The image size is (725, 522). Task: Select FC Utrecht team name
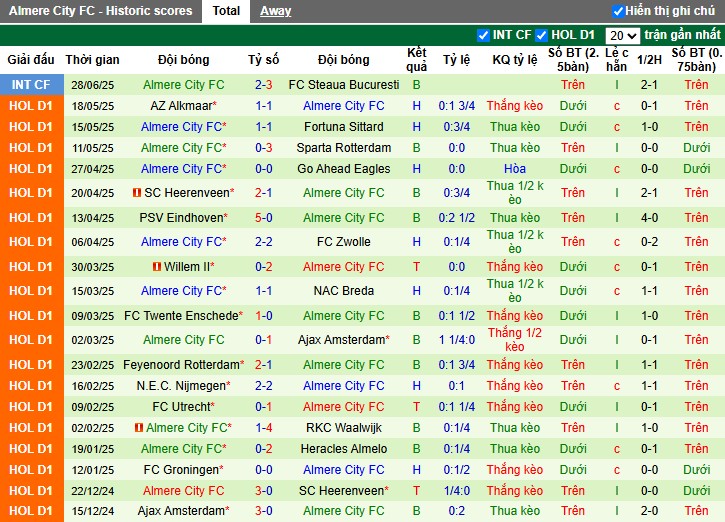click(183, 407)
